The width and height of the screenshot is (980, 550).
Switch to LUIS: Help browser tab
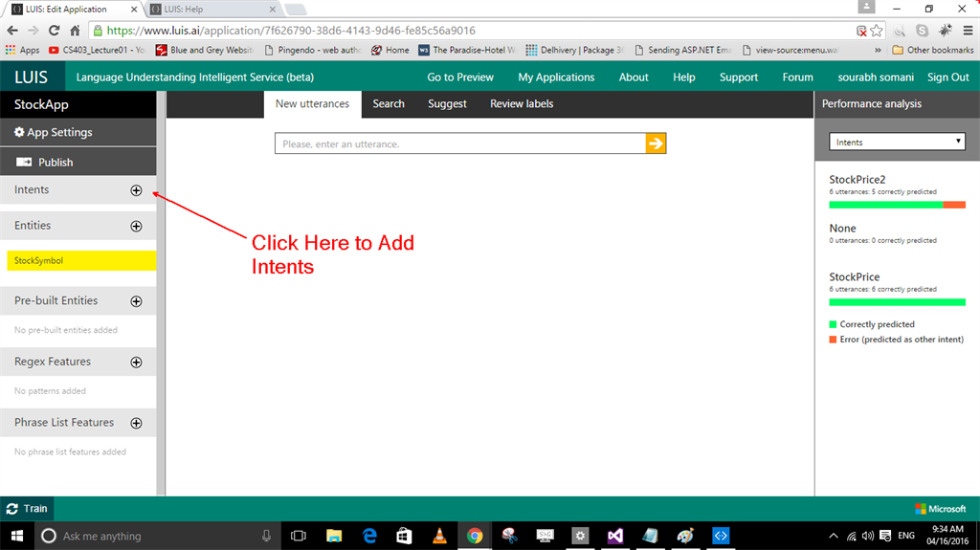click(x=212, y=10)
